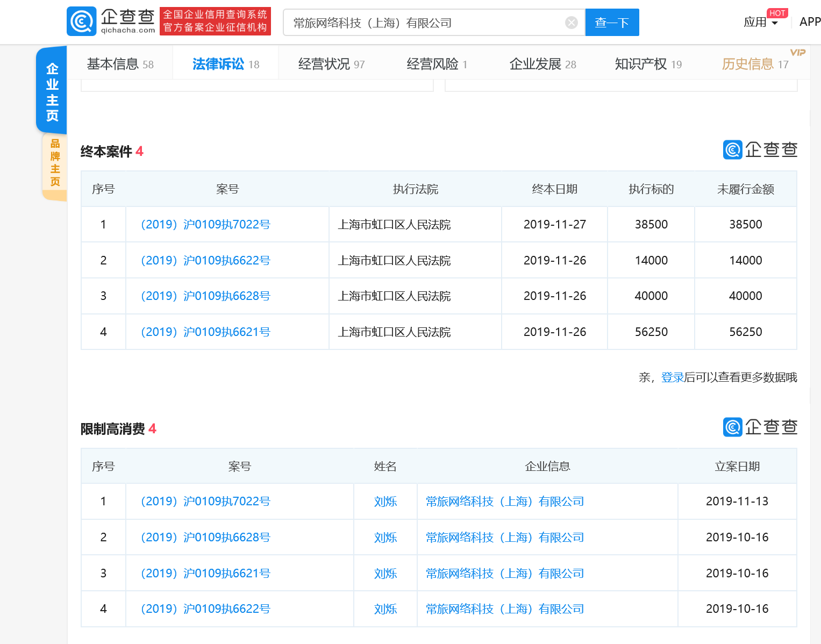The width and height of the screenshot is (821, 644).
Task: Switch to 企业发展 tab
Action: [542, 64]
